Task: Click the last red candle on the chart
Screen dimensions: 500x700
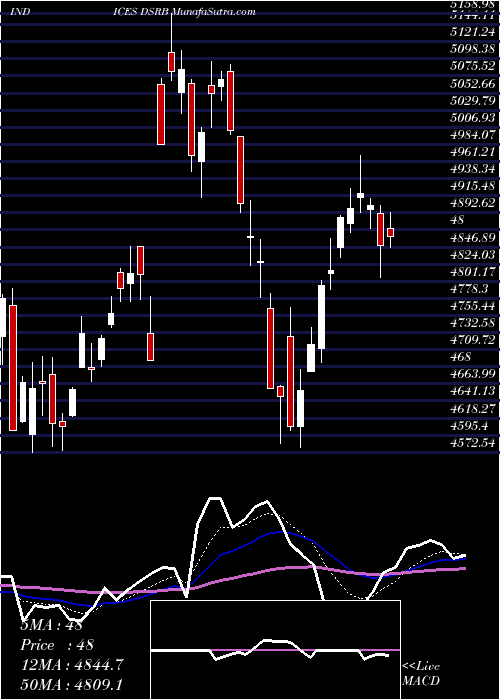Action: tap(391, 232)
